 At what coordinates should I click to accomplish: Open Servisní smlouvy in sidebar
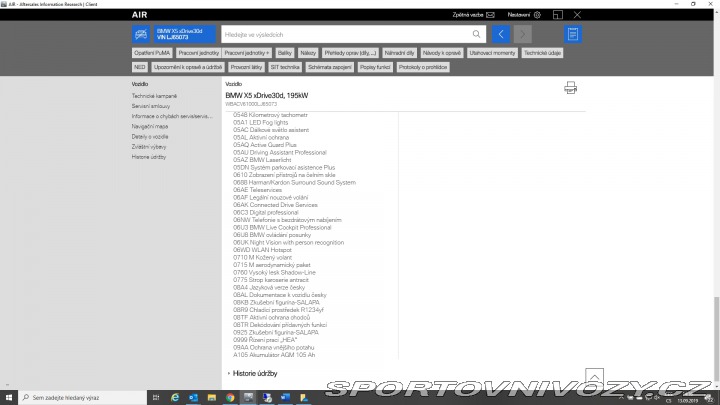[x=153, y=106]
